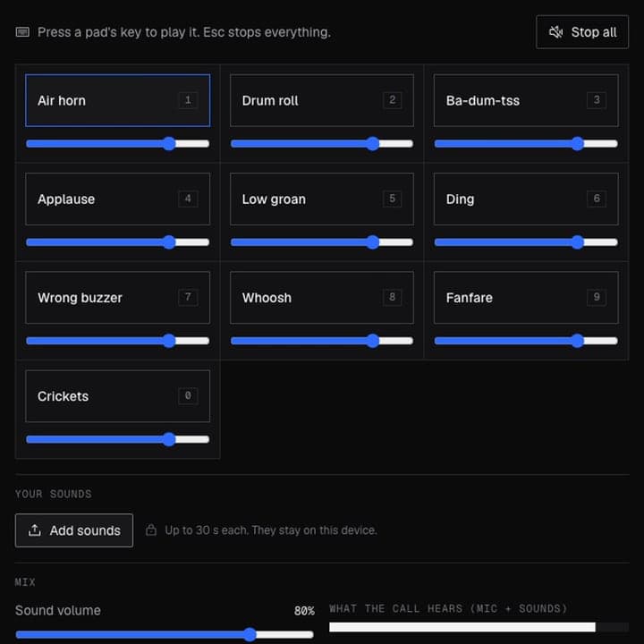644x644 pixels.
Task: Set the Ba-dum-tss volume slider
Action: coord(526,143)
